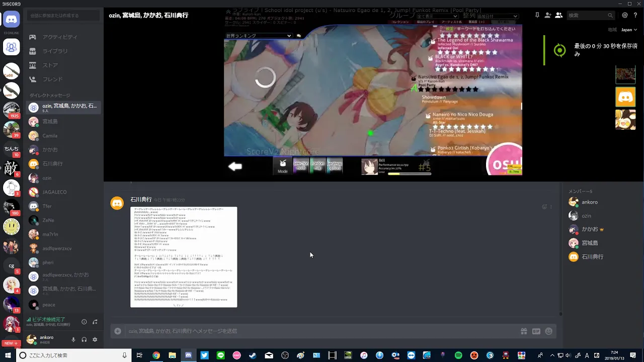Screen dimensions: 644x362
Task: Open the フレンド tab
Action: click(63, 79)
